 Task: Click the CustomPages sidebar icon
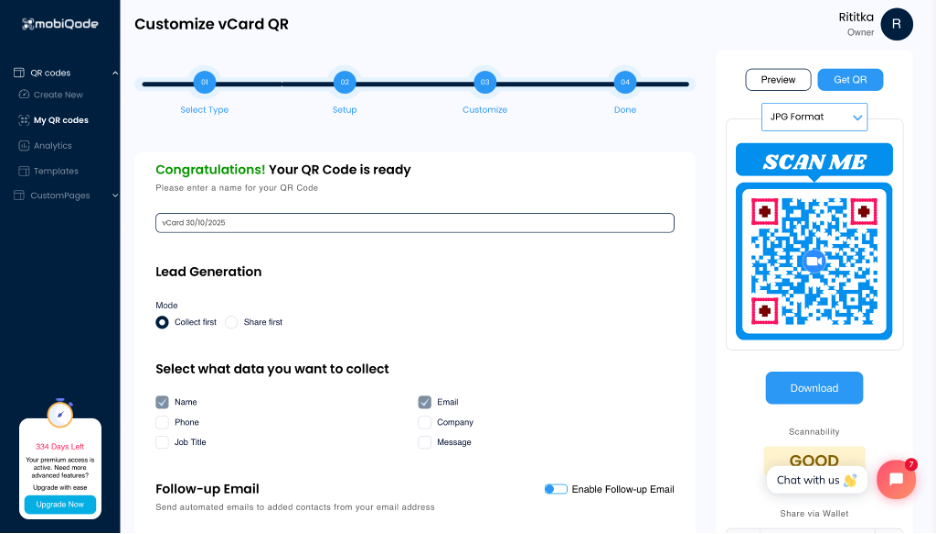click(x=19, y=196)
